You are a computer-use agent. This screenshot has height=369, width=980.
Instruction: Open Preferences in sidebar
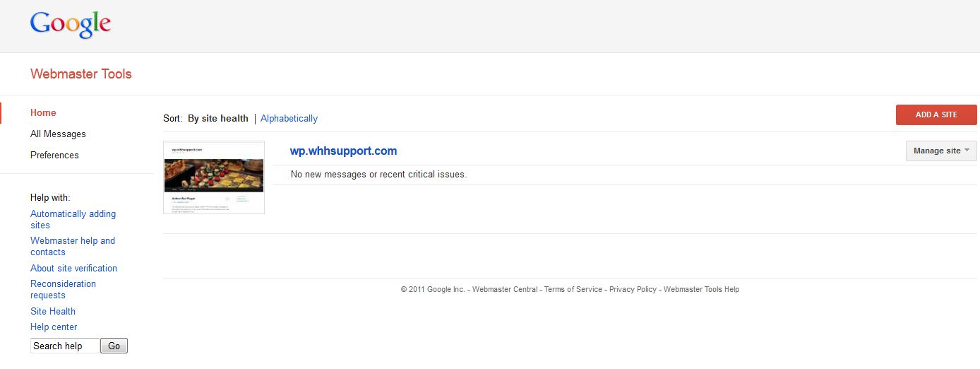pos(54,156)
